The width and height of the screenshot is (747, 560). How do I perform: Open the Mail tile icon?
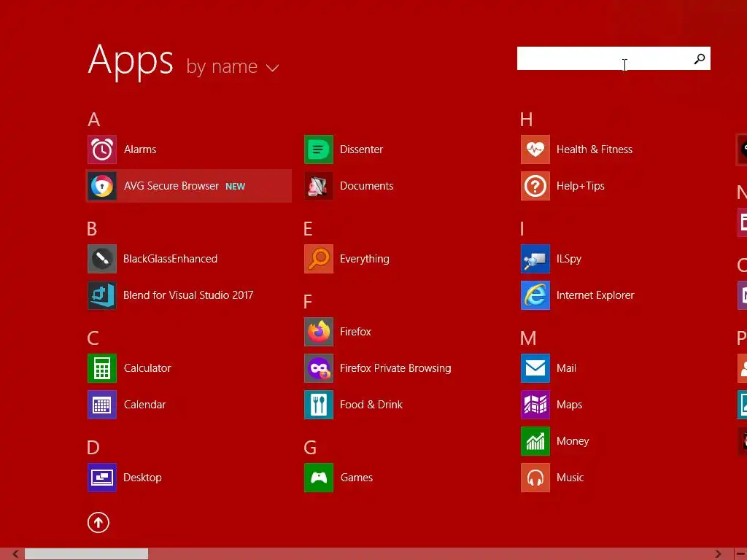[x=535, y=368]
